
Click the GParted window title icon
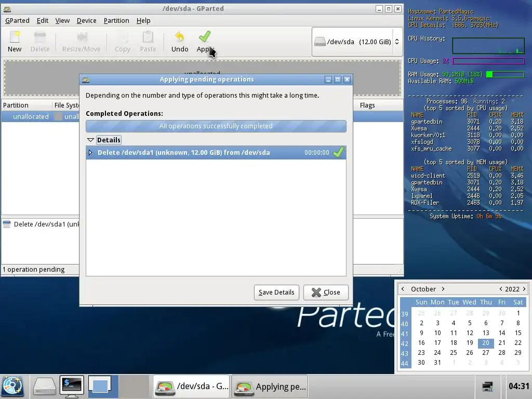[x=7, y=9]
